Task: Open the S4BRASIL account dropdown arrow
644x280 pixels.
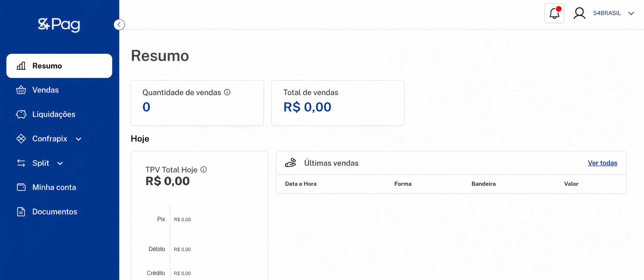Action: (631, 14)
